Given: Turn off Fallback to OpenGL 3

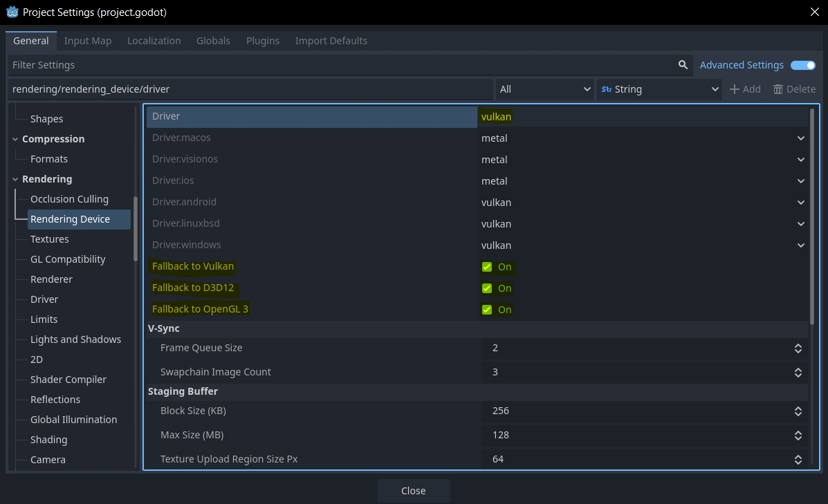Looking at the screenshot, I should point(487,310).
